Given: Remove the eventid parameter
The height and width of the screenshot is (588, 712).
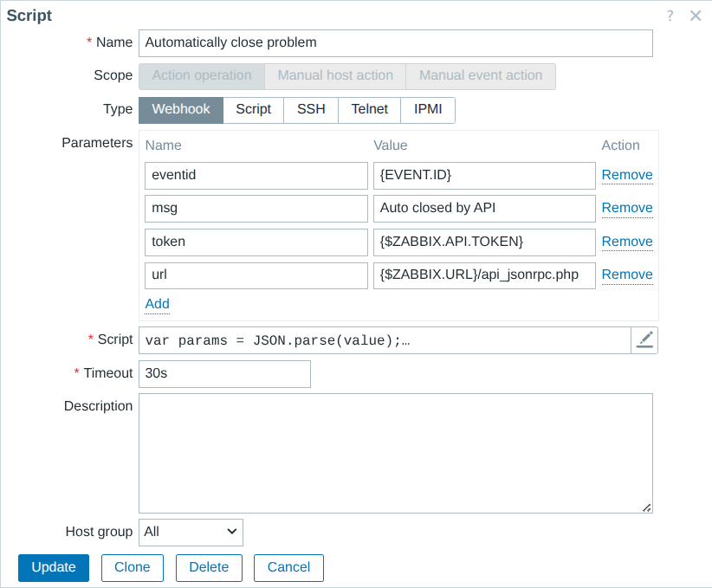Looking at the screenshot, I should click(627, 175).
